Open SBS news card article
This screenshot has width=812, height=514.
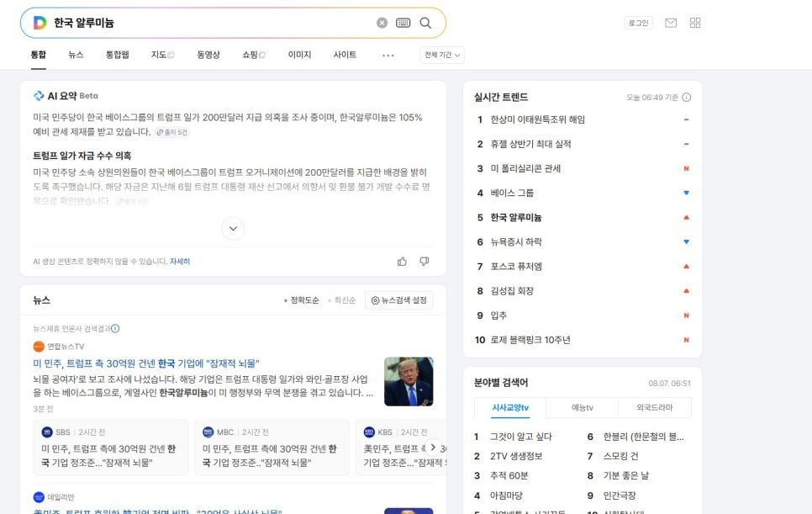tap(111, 448)
